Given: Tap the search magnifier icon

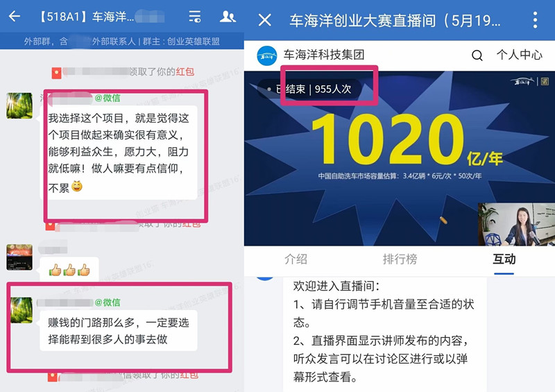Looking at the screenshot, I should [477, 56].
